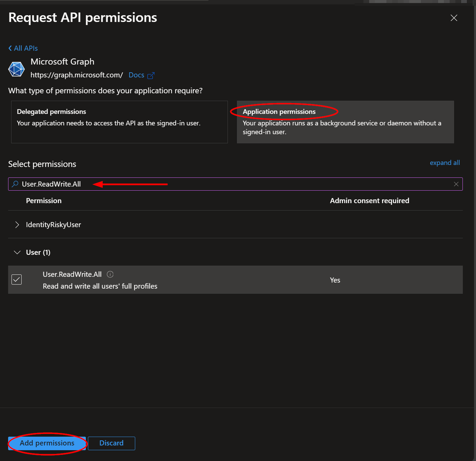Go back to All APIs
Viewport: 476px width, 461px height.
coord(23,48)
